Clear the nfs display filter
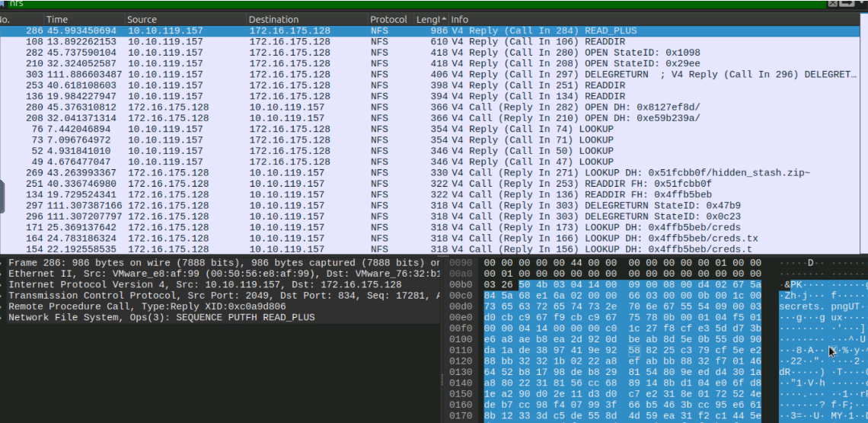Screen dimensions: 868x423 pos(832,4)
